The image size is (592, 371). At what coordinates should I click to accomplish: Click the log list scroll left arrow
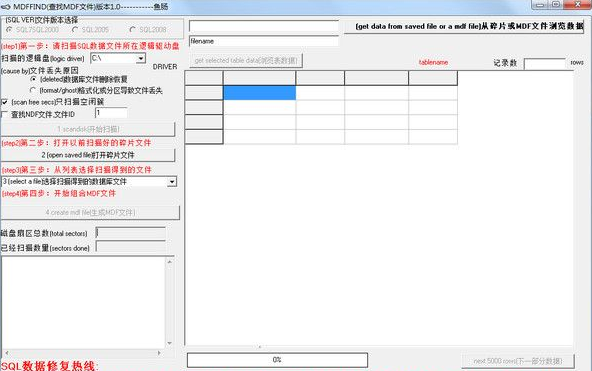pos(6,353)
